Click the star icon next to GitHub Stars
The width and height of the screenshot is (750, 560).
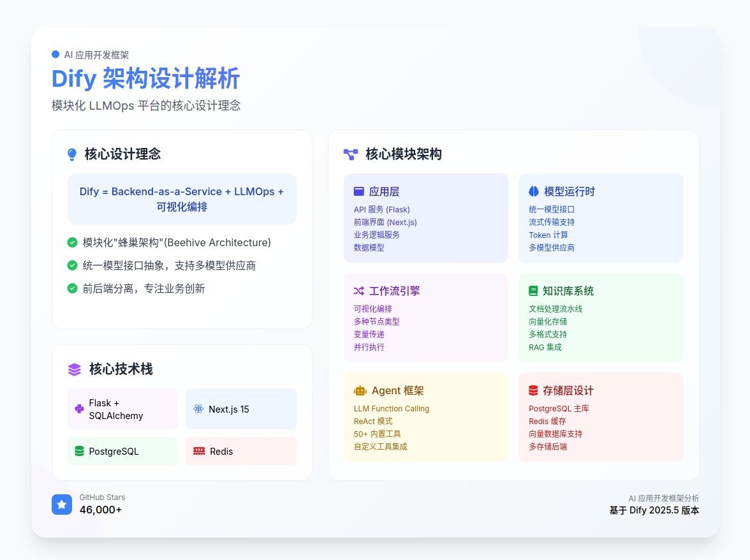tap(62, 504)
